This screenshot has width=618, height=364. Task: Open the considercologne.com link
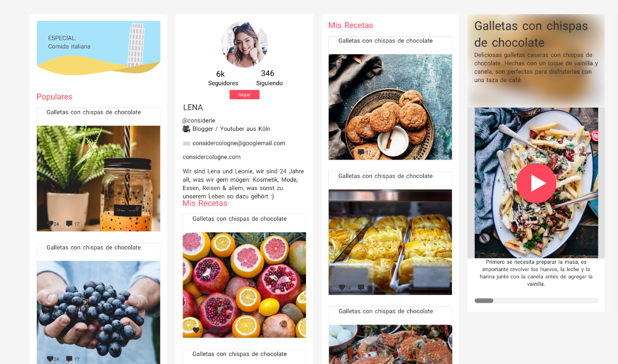[x=211, y=157]
